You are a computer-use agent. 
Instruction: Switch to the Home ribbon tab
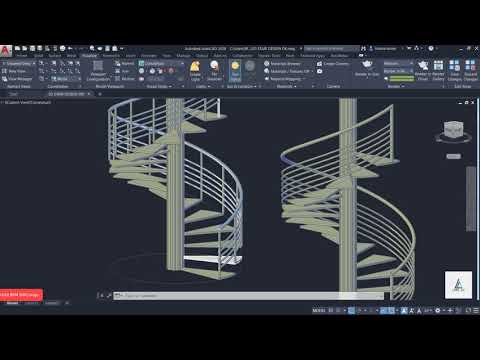21,56
